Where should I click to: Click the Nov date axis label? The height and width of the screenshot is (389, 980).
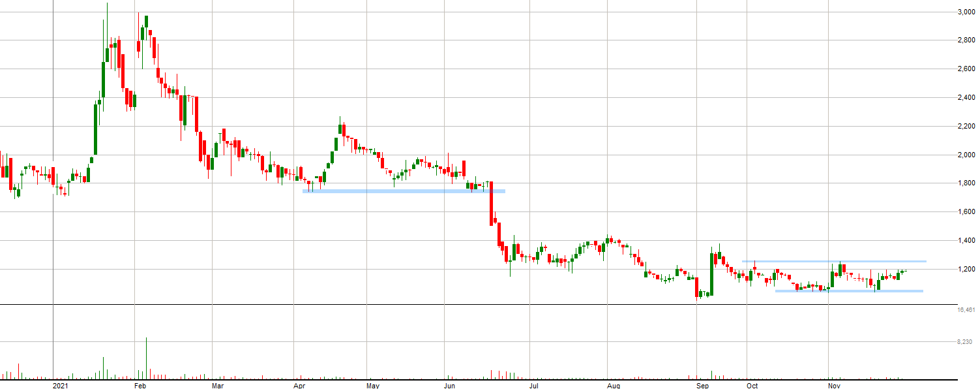[834, 386]
